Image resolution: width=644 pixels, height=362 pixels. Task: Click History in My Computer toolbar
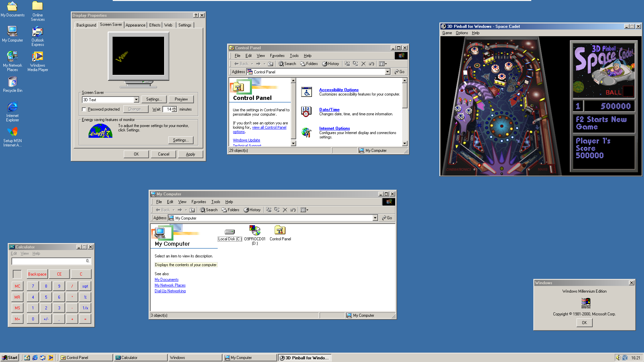tap(252, 210)
